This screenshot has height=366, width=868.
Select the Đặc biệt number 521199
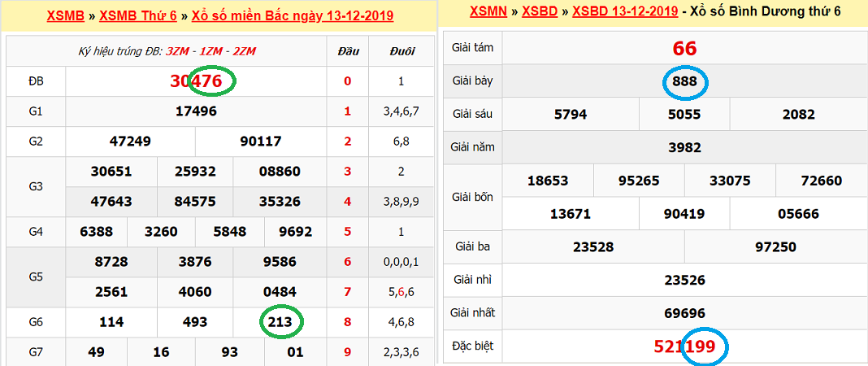coord(684,346)
